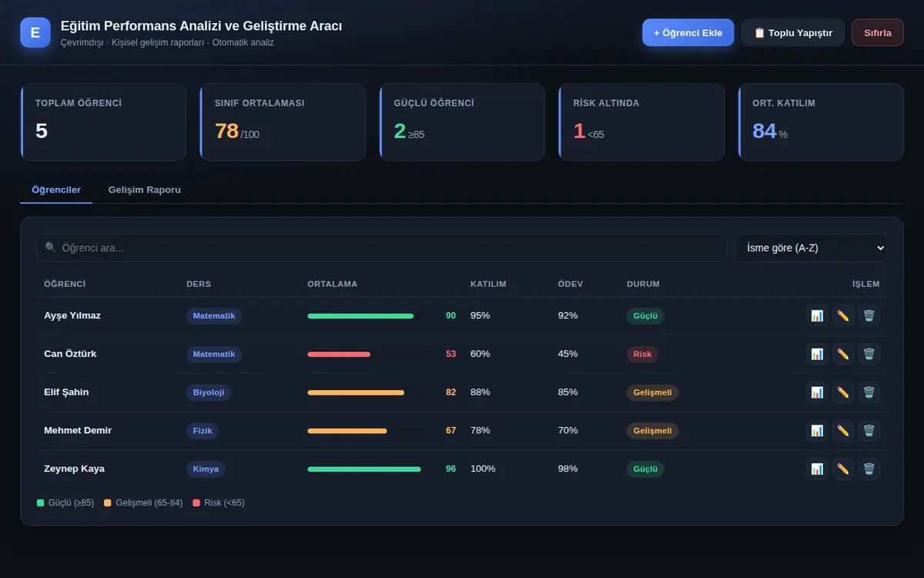Screen dimensions: 924x578
Task: Click the Sıfırla reset button
Action: coord(878,32)
